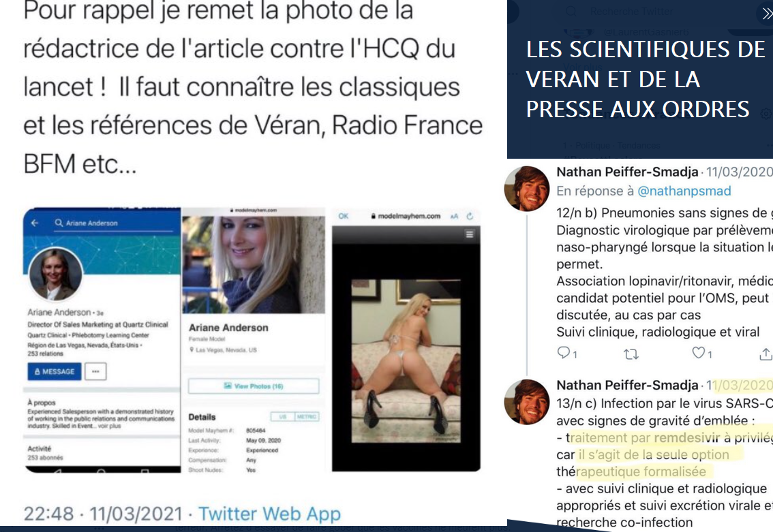This screenshot has width=773, height=532.
Task: Click the double chevron icon at top right
Action: pyautogui.click(x=767, y=14)
